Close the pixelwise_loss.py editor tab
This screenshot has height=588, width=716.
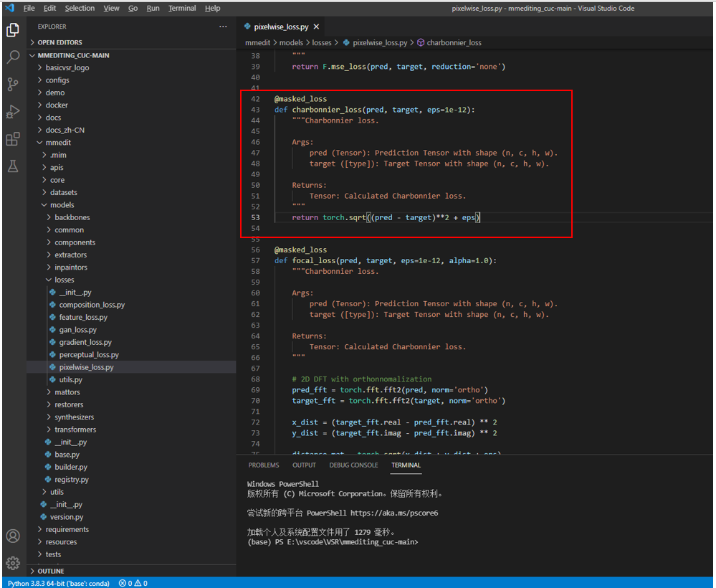point(317,27)
